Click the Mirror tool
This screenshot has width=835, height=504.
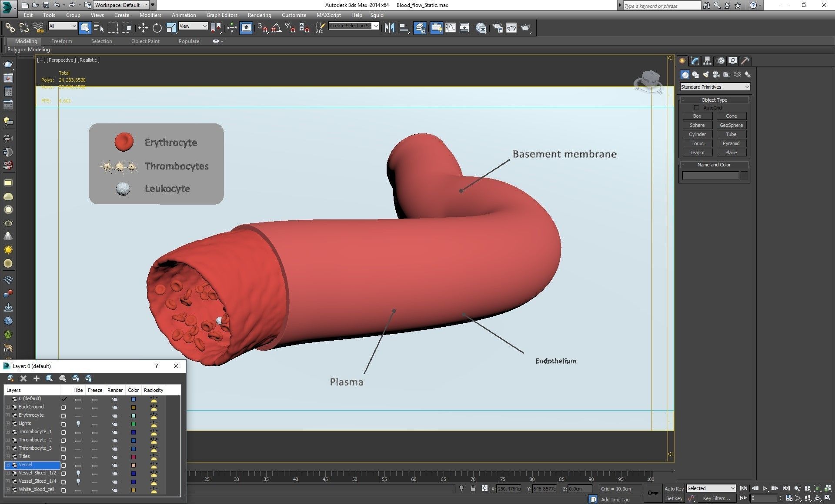tap(389, 28)
